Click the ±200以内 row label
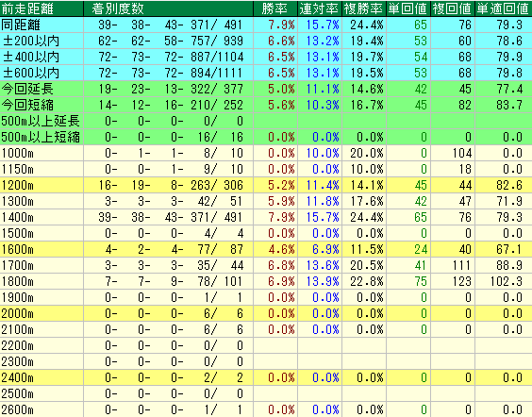532x417 pixels. 31,42
